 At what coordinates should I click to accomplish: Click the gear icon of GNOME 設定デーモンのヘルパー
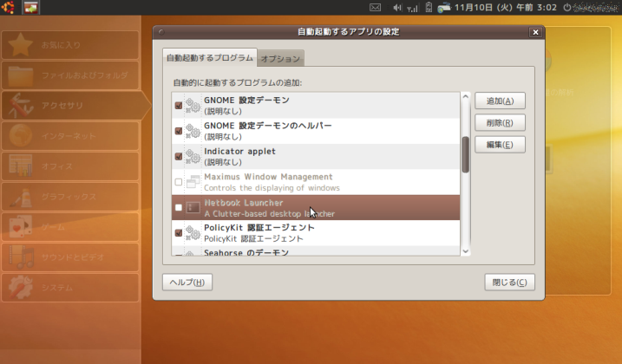coord(193,131)
